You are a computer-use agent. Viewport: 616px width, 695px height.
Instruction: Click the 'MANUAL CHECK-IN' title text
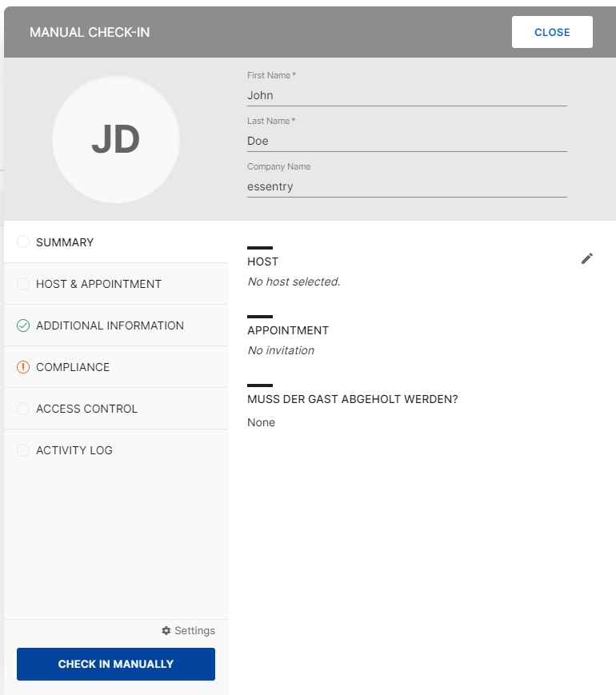(90, 32)
